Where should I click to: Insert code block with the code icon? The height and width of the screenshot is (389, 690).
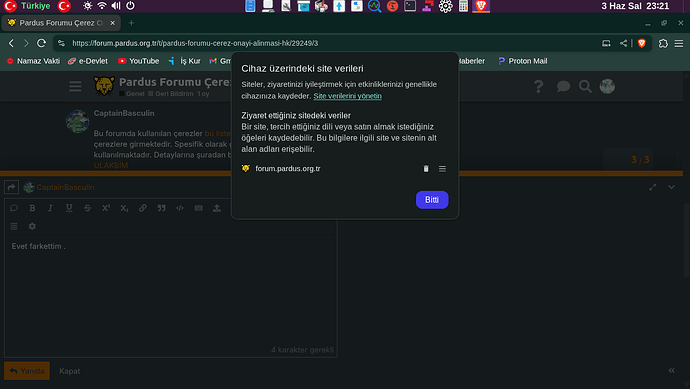(x=180, y=208)
